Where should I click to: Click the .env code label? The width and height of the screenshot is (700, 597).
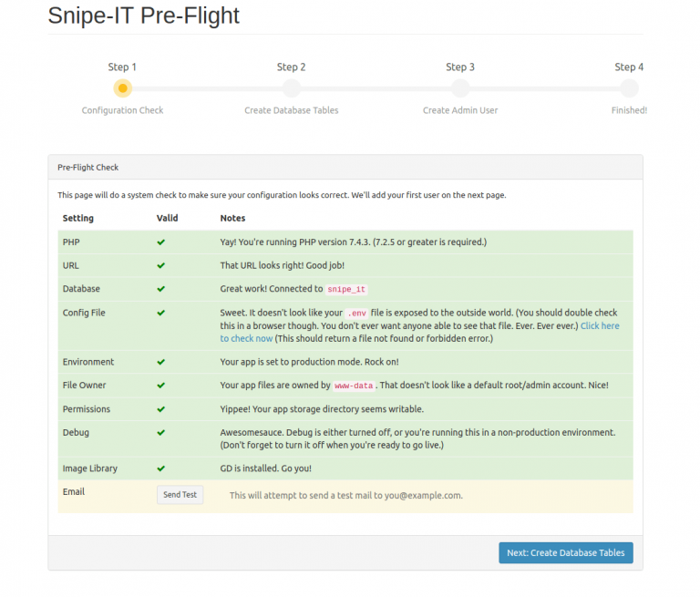coord(358,314)
